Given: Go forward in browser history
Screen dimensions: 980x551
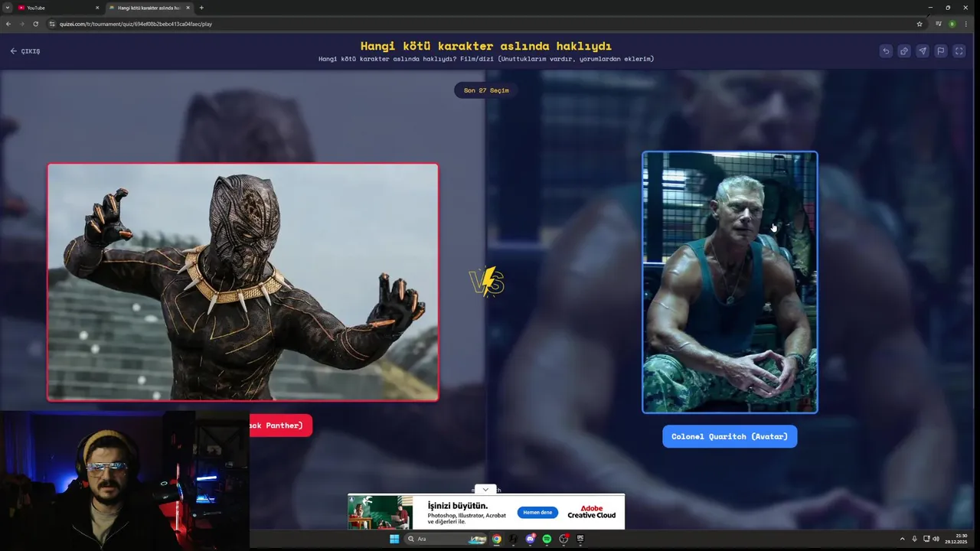Looking at the screenshot, I should (x=21, y=24).
